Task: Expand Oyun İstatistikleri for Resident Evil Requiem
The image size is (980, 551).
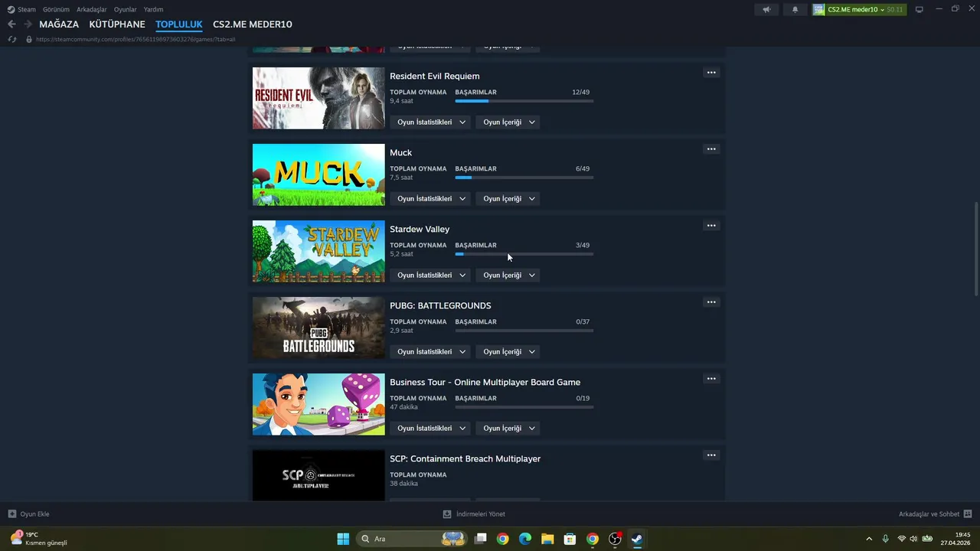Action: coord(431,122)
